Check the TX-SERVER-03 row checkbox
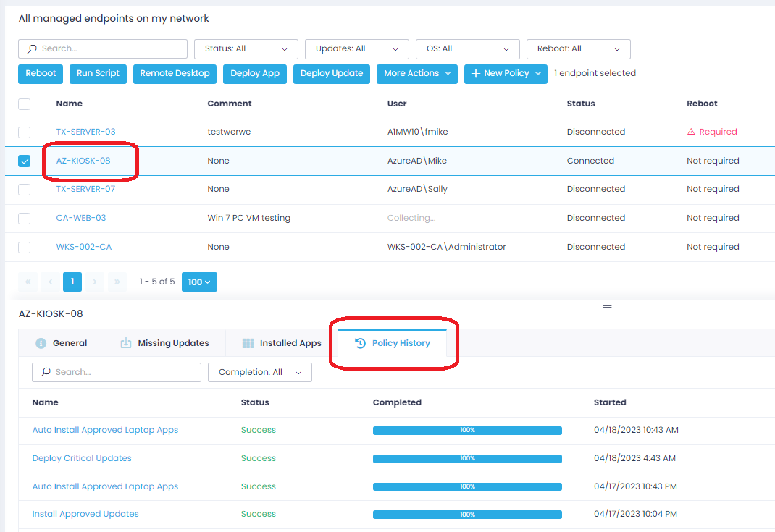Image resolution: width=775 pixels, height=532 pixels. 25,132
